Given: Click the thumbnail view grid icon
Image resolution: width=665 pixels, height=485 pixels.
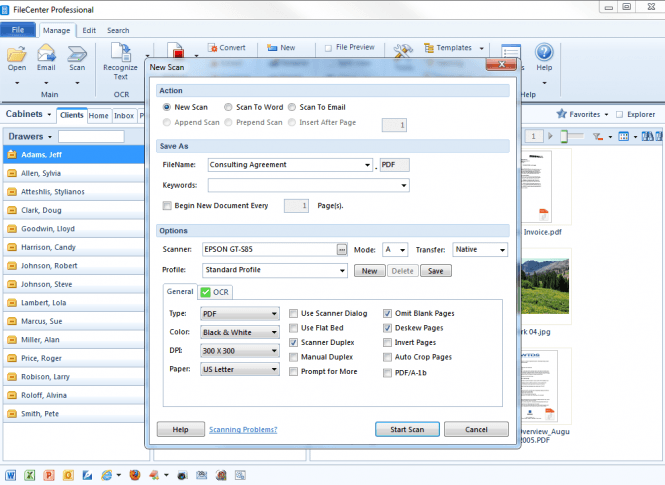Looking at the screenshot, I should point(623,137).
